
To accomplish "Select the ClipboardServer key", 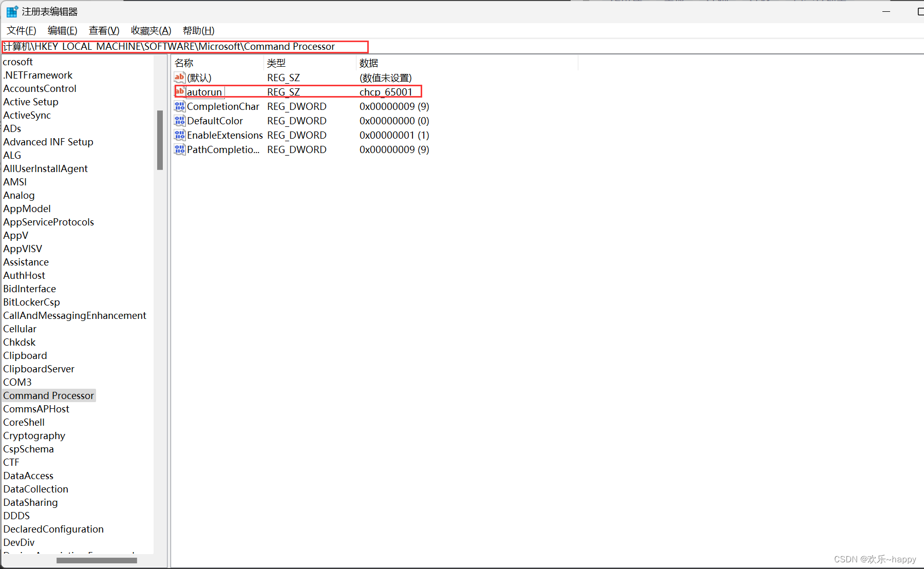I will [x=39, y=369].
